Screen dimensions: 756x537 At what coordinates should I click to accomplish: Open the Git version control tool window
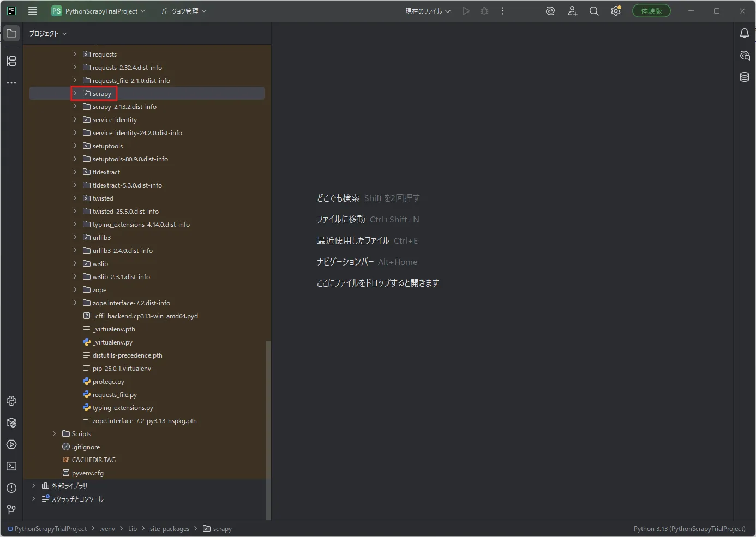11,510
